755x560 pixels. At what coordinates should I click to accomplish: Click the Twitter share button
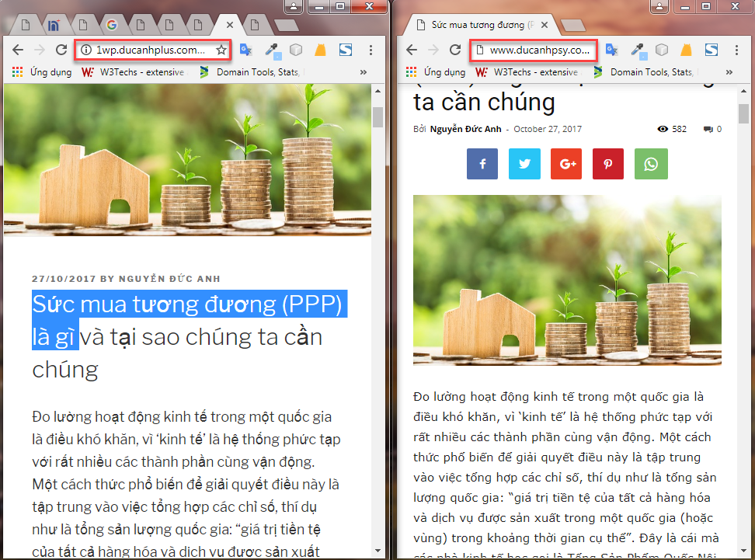(524, 164)
